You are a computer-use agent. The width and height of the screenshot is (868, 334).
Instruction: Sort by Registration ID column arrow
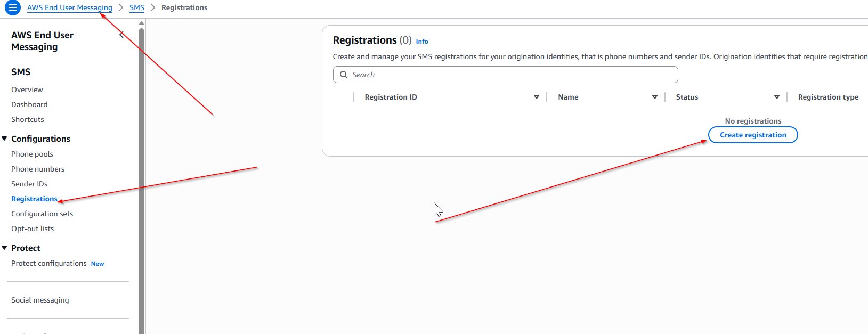[536, 97]
